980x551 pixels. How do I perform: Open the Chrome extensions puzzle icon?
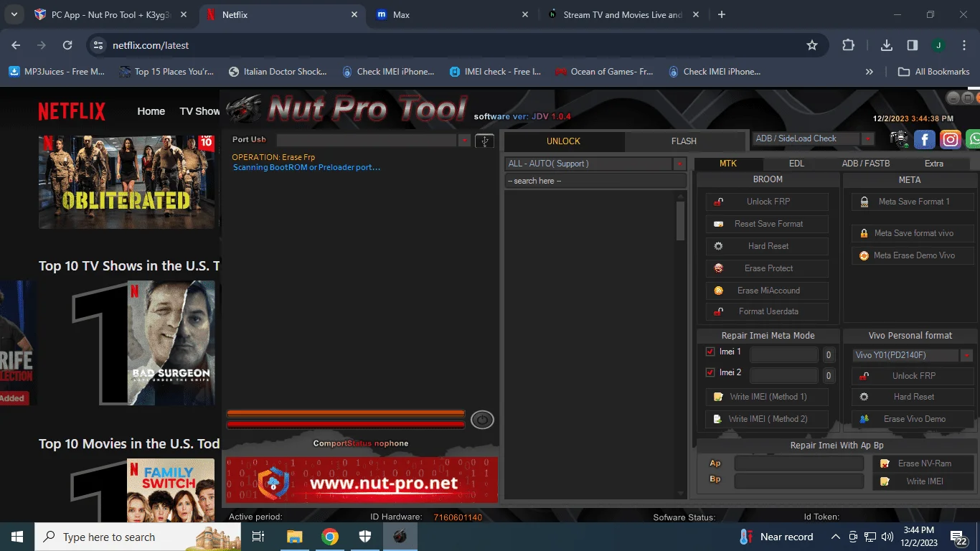point(848,45)
